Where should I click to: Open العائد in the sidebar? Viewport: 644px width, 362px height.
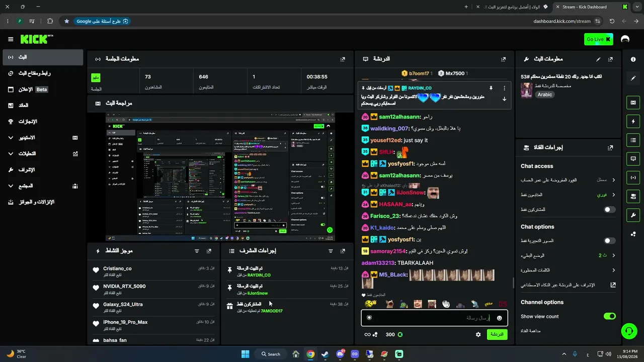coord(43,106)
